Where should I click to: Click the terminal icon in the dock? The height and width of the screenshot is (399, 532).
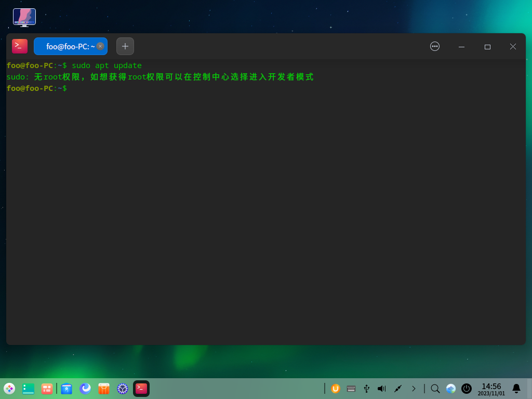tap(141, 388)
